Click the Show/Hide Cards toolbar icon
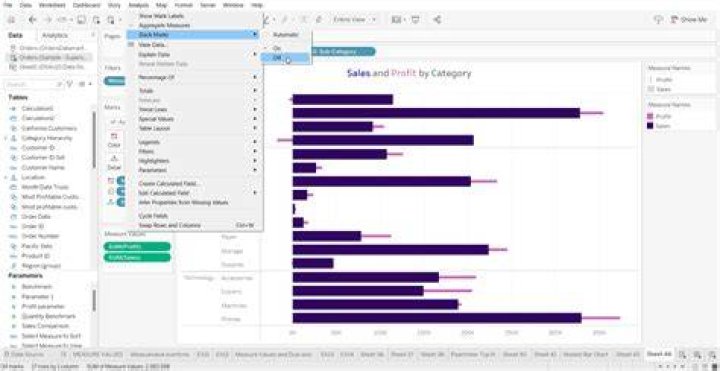The image size is (720, 371). 396,20
